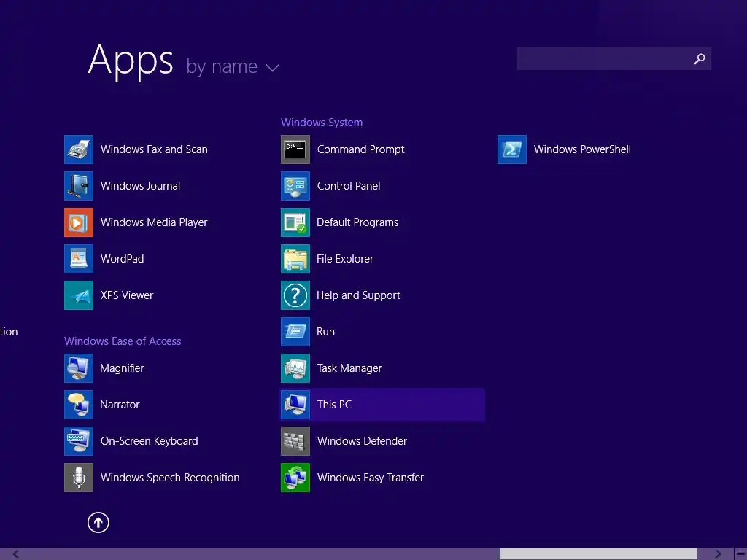
Task: Click the 'Narrator' text label
Action: [120, 405]
